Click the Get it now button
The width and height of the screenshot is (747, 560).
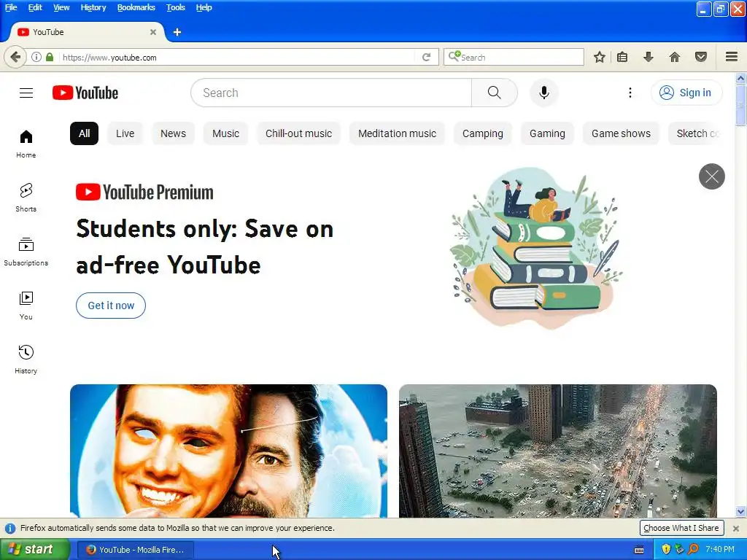tap(111, 306)
